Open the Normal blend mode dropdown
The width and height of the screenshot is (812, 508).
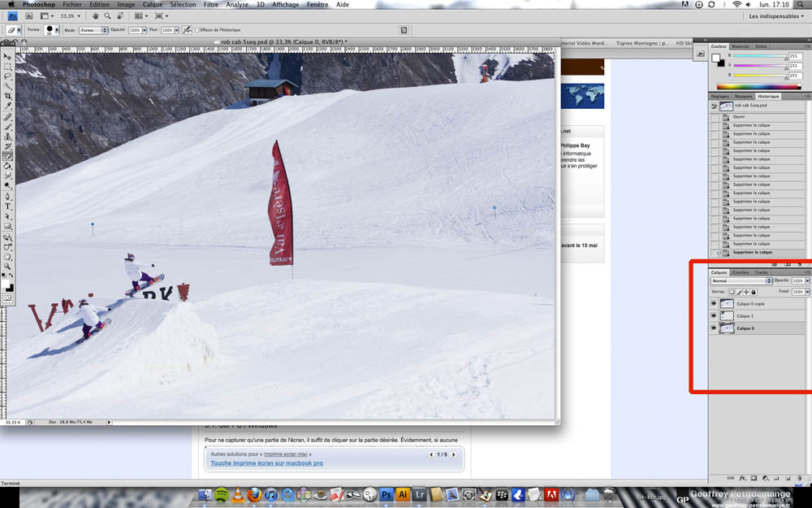coord(741,281)
